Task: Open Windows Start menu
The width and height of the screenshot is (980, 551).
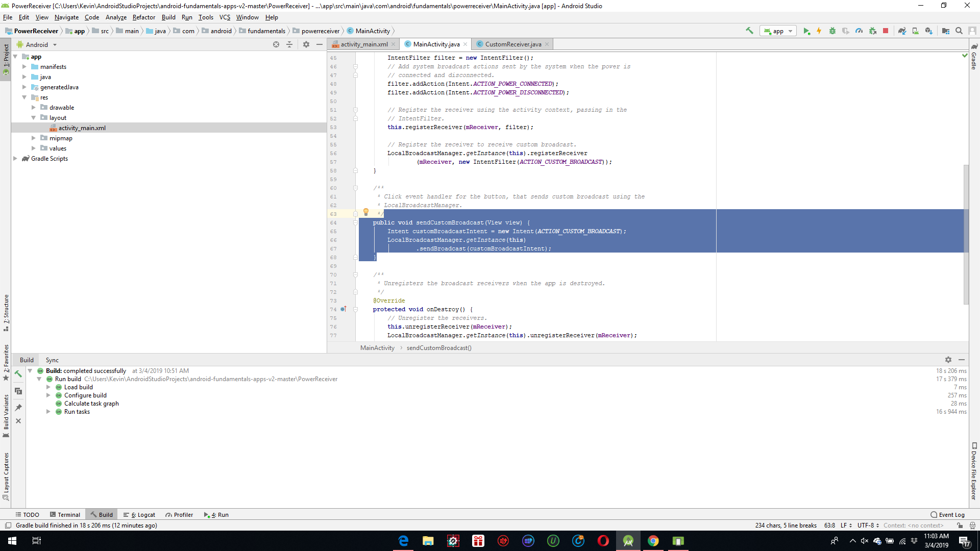Action: [12, 541]
